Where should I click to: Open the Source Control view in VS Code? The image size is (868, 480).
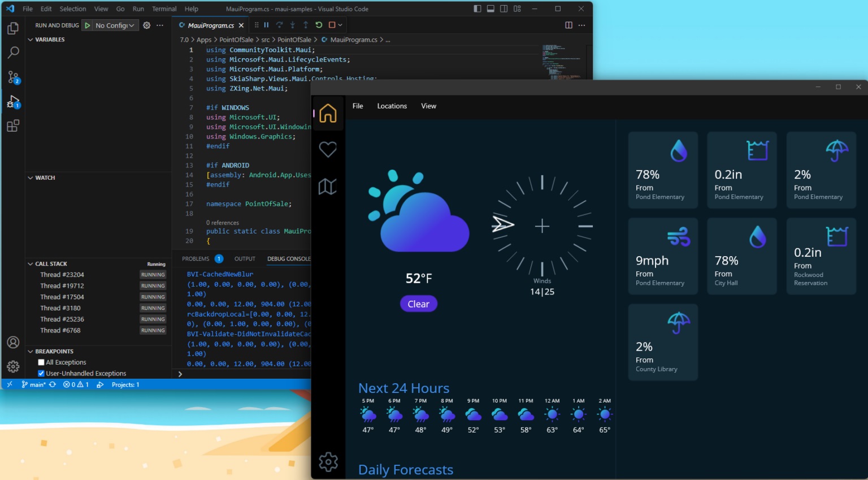point(13,77)
